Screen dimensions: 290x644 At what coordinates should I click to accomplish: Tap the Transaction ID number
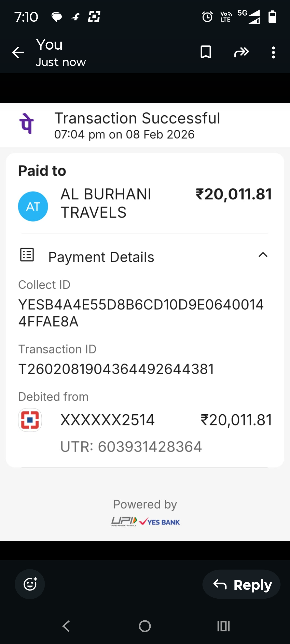[116, 369]
